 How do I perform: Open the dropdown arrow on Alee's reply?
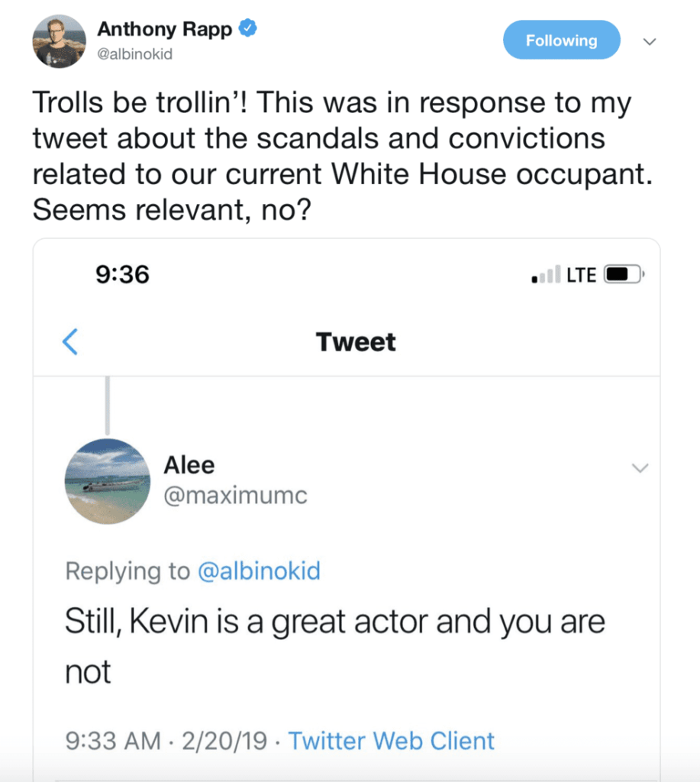[x=640, y=467]
